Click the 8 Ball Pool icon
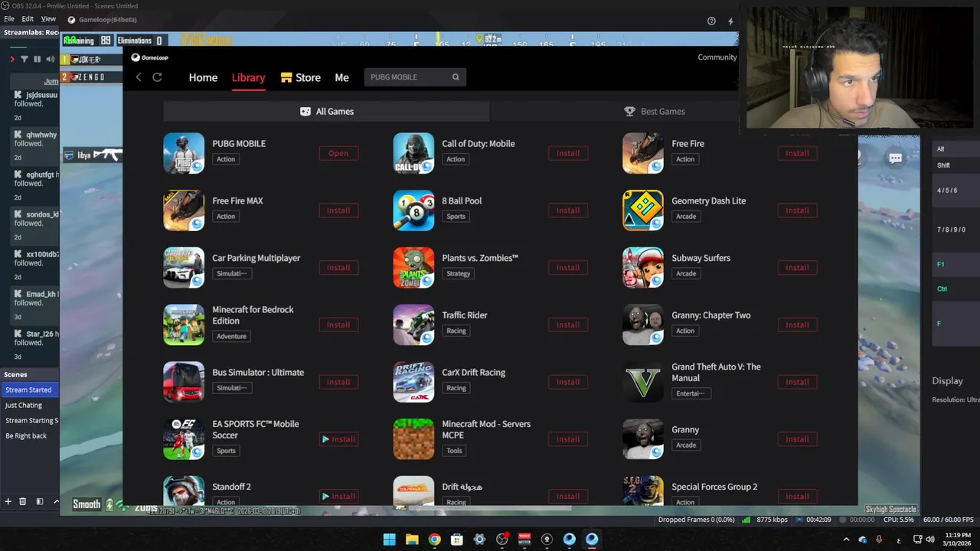 (413, 210)
